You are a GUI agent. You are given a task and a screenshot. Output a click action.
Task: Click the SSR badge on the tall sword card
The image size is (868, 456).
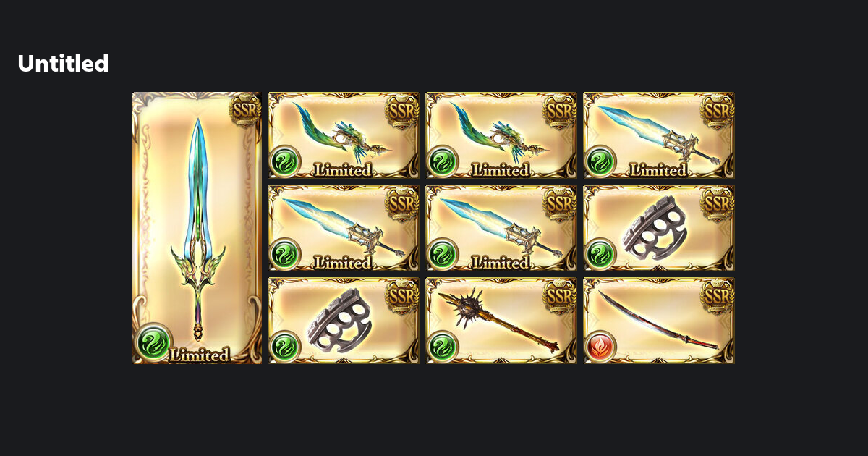tap(245, 110)
